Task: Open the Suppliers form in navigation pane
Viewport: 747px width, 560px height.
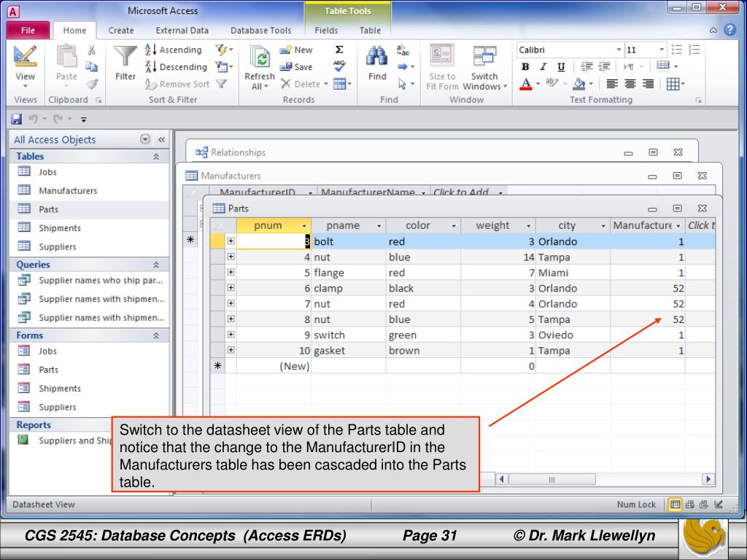Action: [x=57, y=407]
